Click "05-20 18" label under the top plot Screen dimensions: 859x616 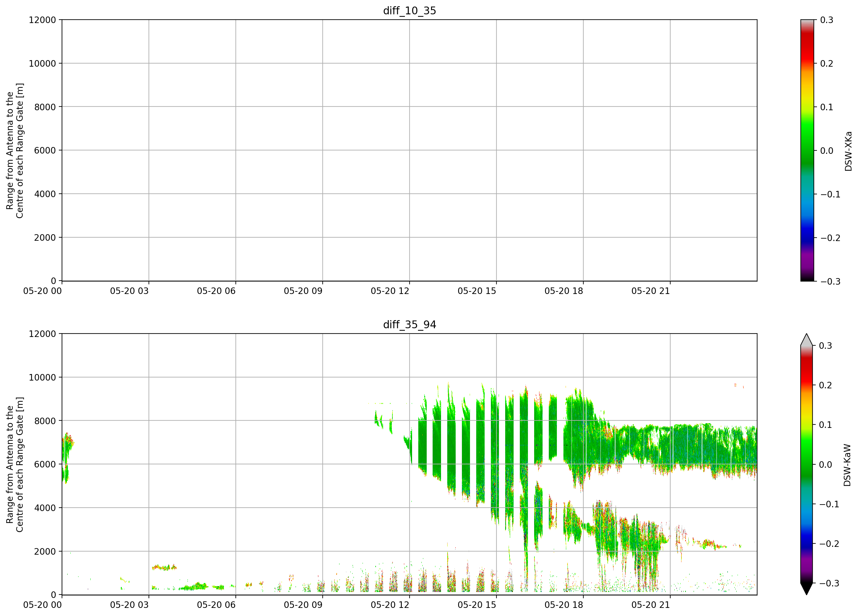point(564,291)
